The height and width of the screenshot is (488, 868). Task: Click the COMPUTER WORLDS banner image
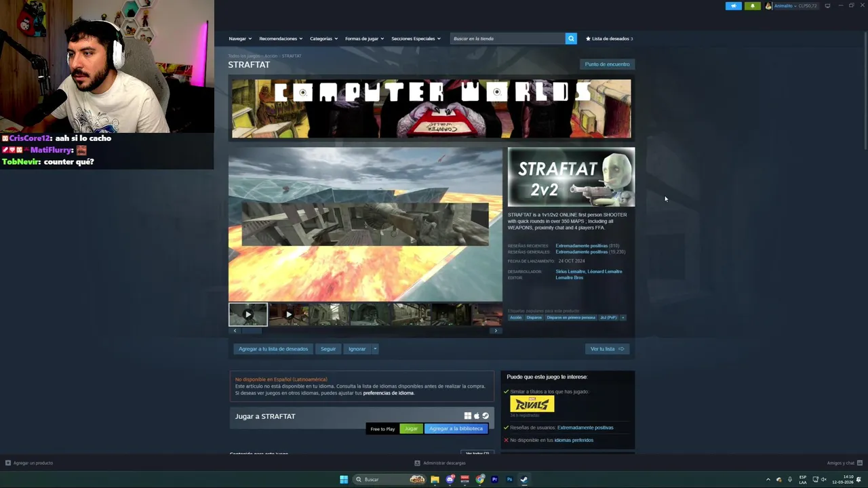pos(431,108)
